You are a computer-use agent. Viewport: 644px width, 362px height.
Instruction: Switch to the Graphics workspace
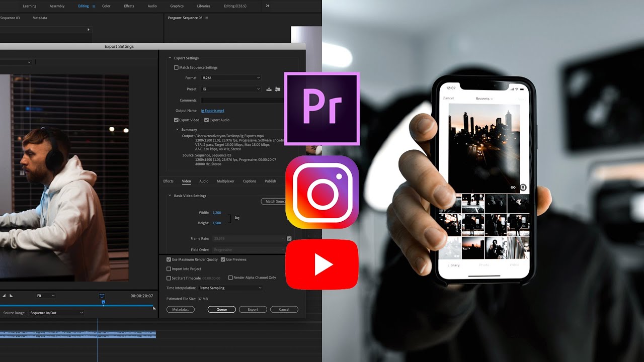pos(177,6)
